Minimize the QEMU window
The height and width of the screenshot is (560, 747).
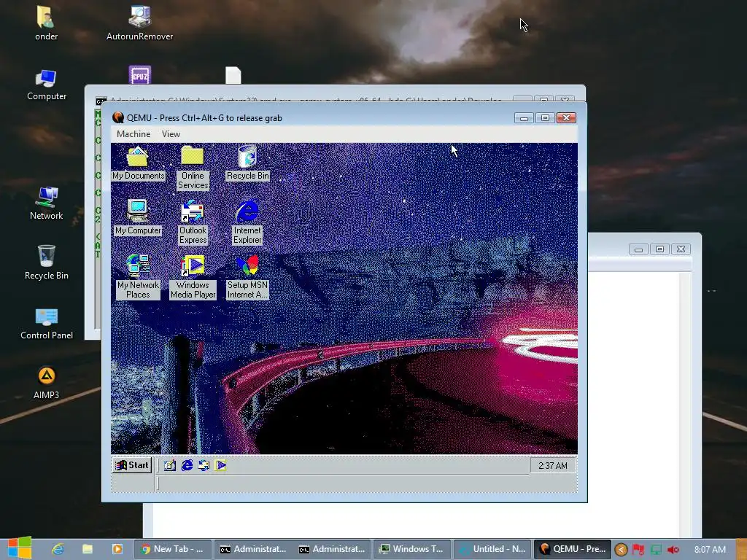pos(524,117)
